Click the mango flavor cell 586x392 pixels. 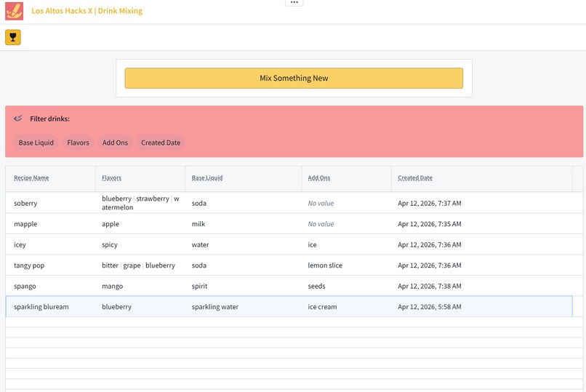click(x=112, y=287)
